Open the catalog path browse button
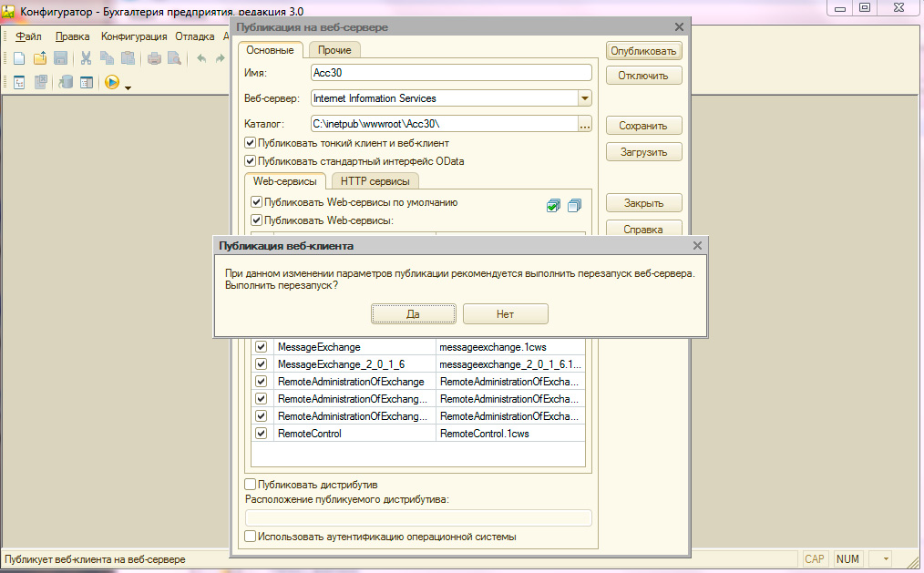This screenshot has height=573, width=924. 585,124
